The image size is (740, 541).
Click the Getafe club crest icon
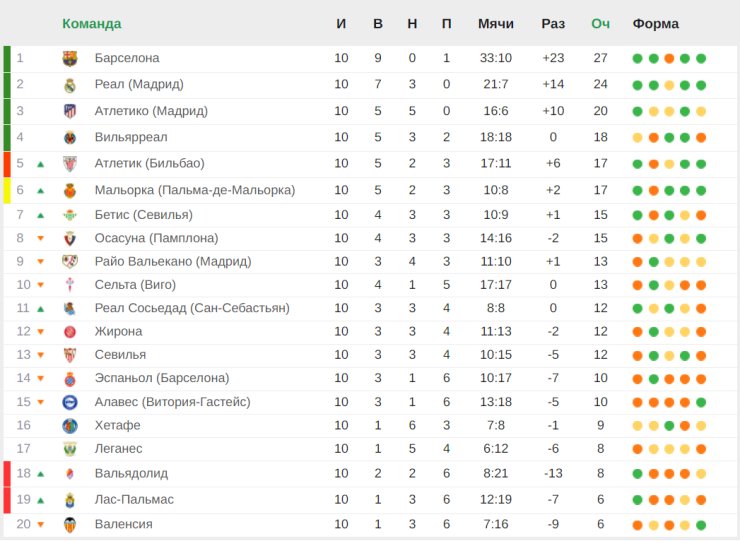(69, 425)
